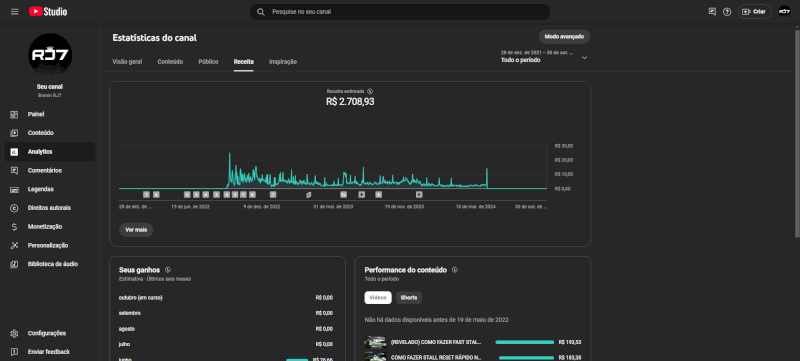Image resolution: width=800 pixels, height=361 pixels.
Task: Switch to the Conteúdo tab in analytics
Action: tap(170, 62)
